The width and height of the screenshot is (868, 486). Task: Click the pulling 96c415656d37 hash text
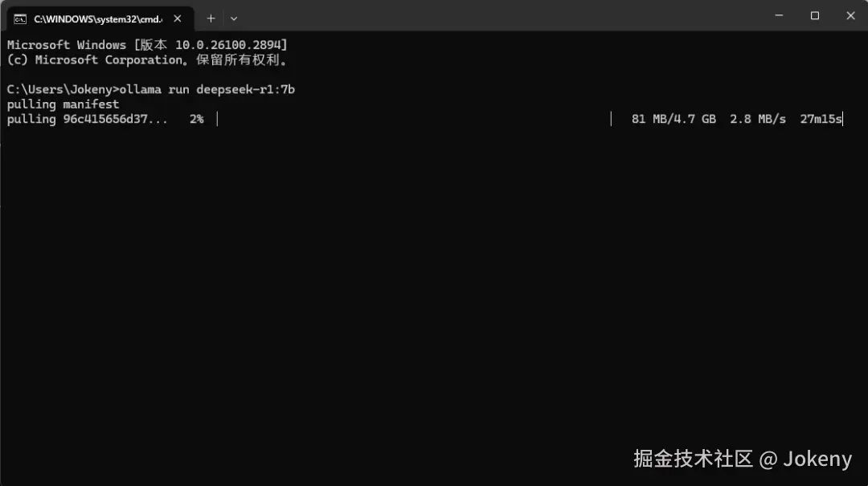(88, 119)
